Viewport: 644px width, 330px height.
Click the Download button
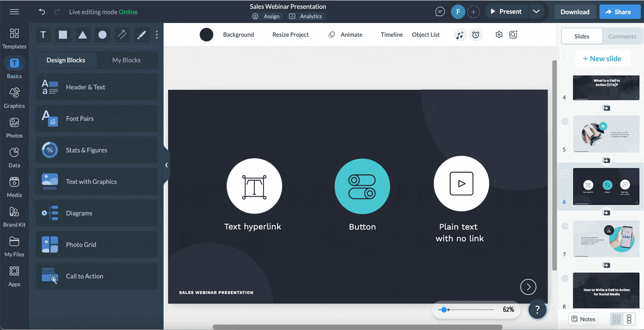575,12
